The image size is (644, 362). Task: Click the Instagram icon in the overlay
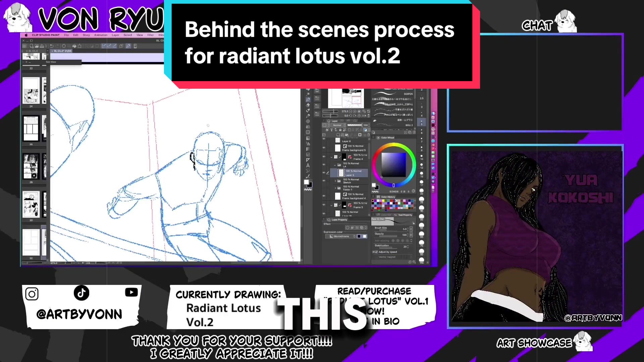(32, 294)
